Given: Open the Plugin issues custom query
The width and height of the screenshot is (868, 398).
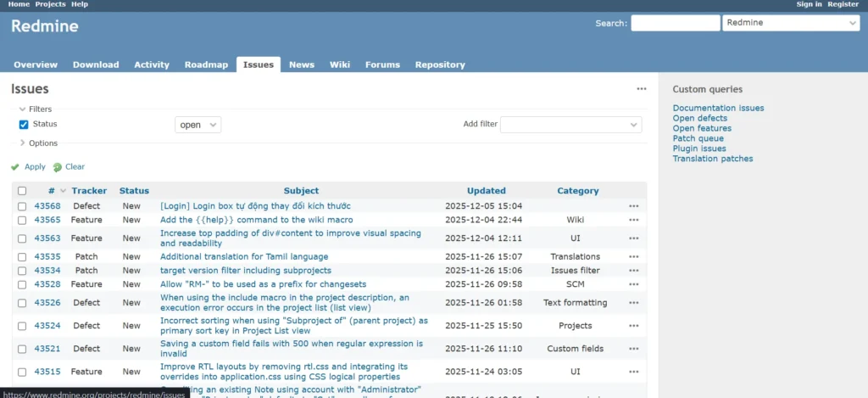Looking at the screenshot, I should point(699,149).
